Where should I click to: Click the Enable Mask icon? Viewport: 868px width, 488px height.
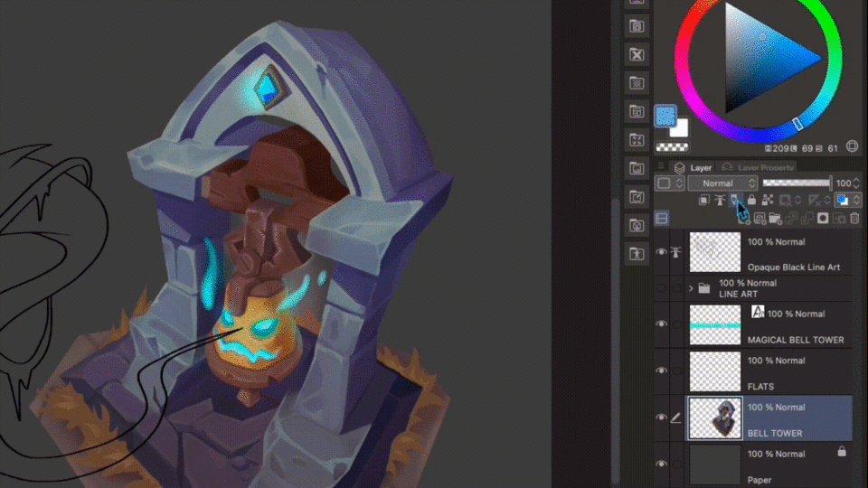click(x=786, y=201)
